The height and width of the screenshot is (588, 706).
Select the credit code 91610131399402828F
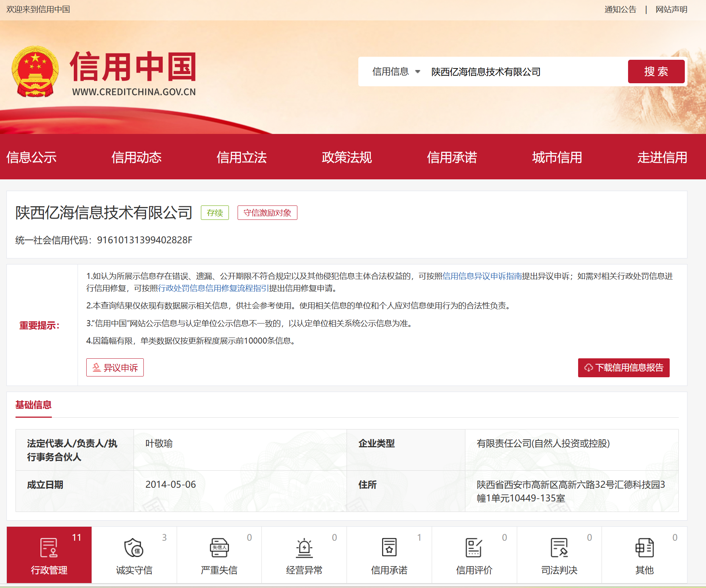tap(145, 240)
